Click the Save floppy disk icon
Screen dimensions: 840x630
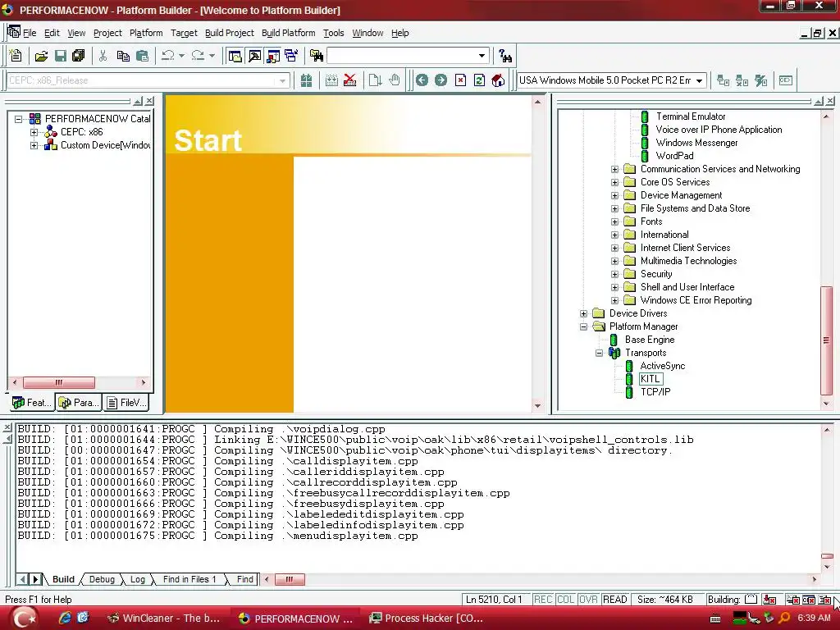point(61,56)
